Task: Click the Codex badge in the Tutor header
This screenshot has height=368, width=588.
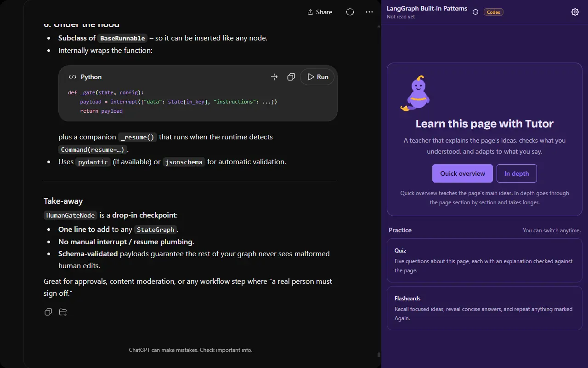Action: (x=493, y=12)
